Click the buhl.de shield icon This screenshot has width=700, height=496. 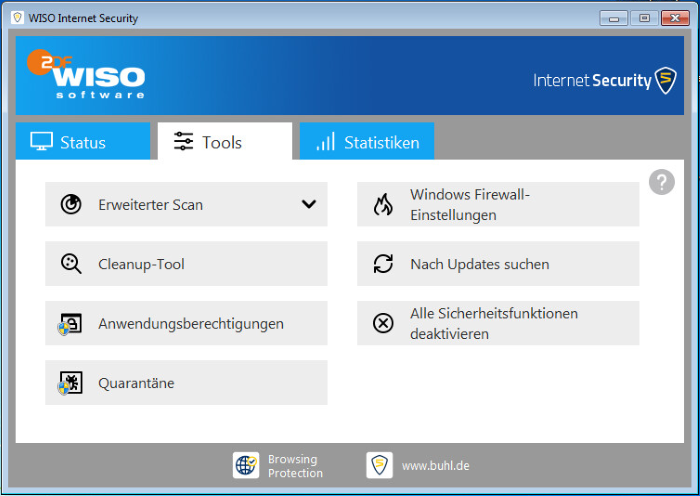[379, 465]
